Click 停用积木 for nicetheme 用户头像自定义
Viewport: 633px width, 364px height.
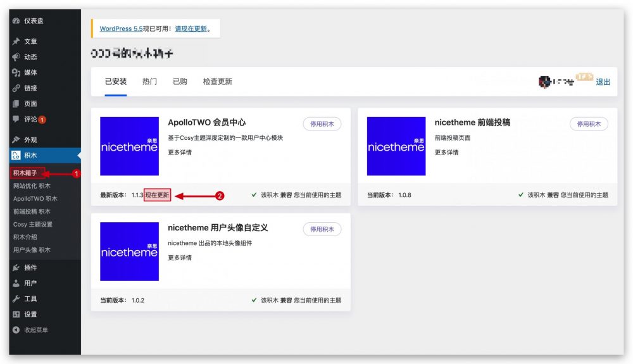pos(322,229)
